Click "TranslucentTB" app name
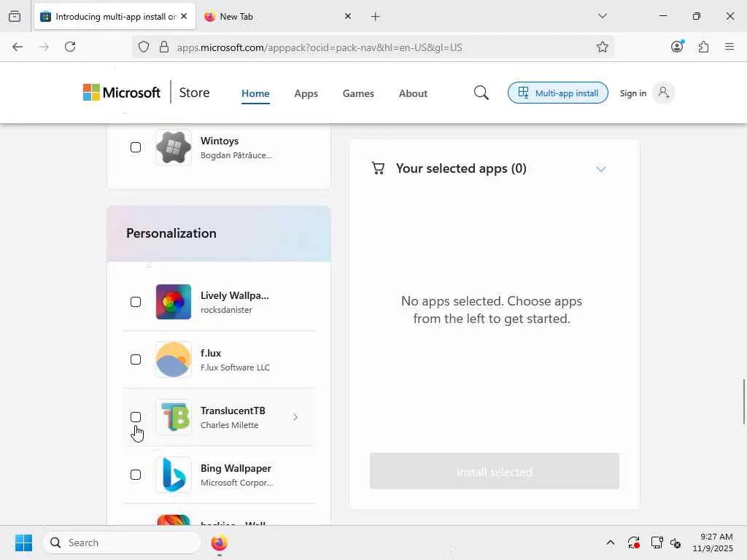 coord(233,411)
